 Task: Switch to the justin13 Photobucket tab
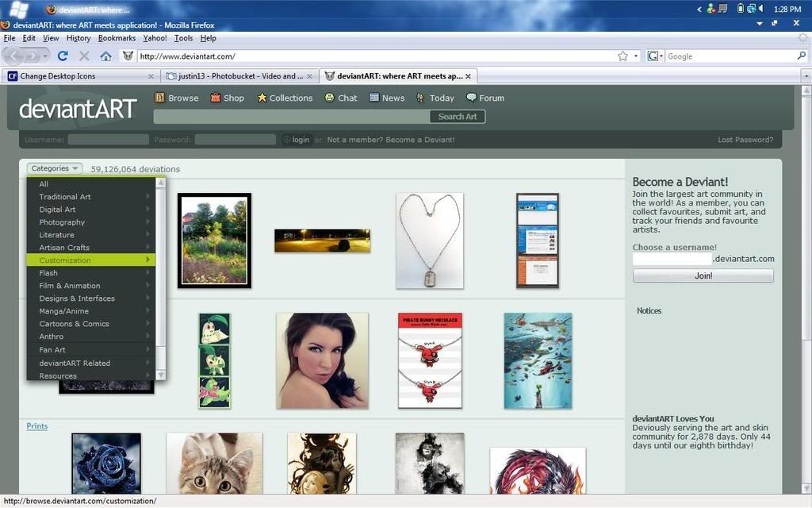pos(239,76)
